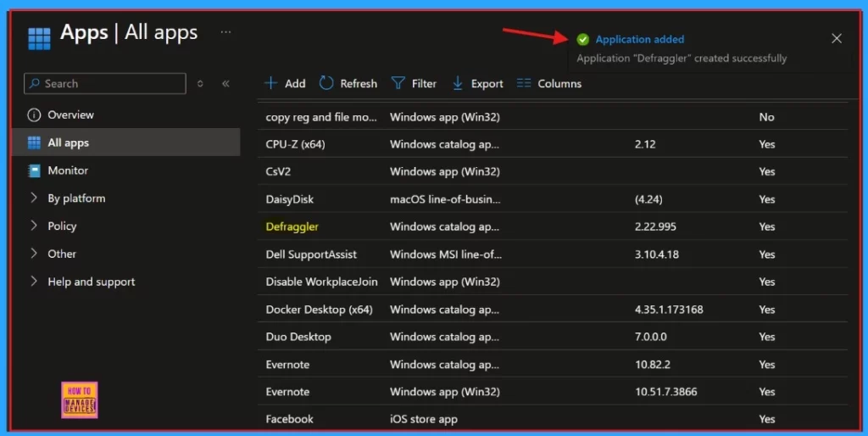Open the CPU-Z (x64) app
This screenshot has height=436, width=868.
point(295,144)
